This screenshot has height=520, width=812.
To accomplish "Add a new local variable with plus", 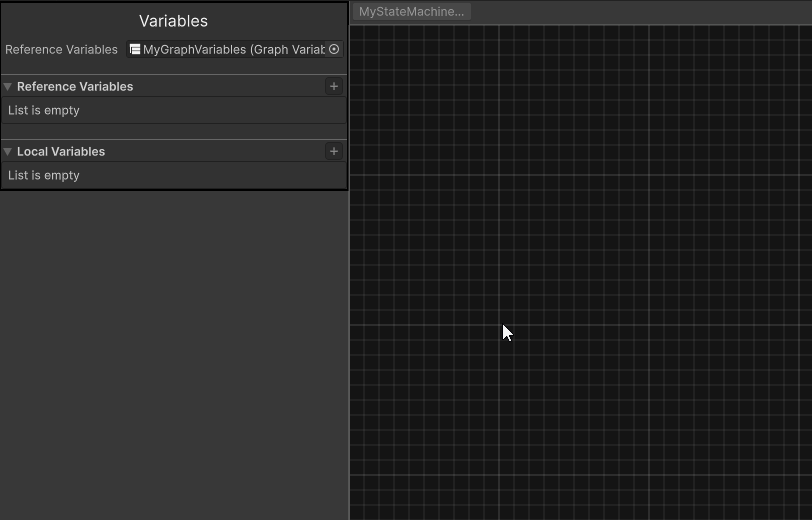I will click(334, 152).
